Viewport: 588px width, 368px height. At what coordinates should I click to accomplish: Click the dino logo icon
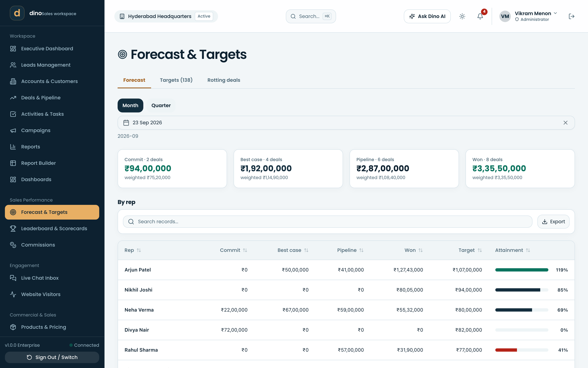[17, 13]
